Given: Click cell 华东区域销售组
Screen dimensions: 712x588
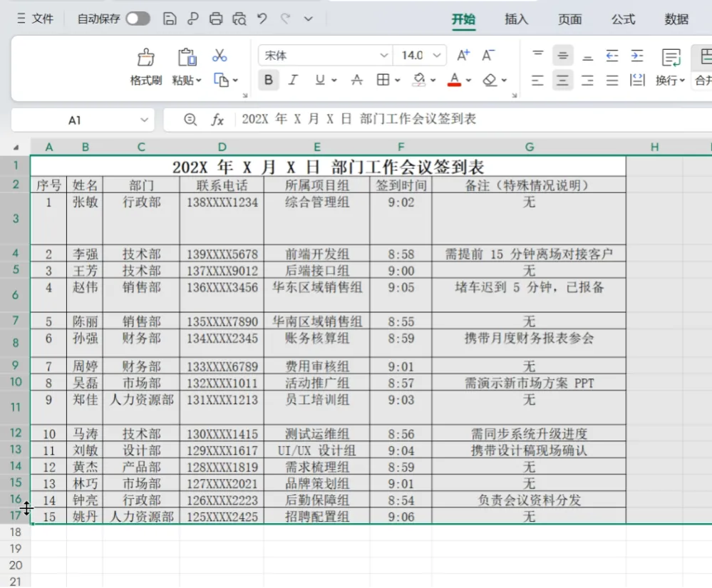Looking at the screenshot, I should click(x=317, y=295).
